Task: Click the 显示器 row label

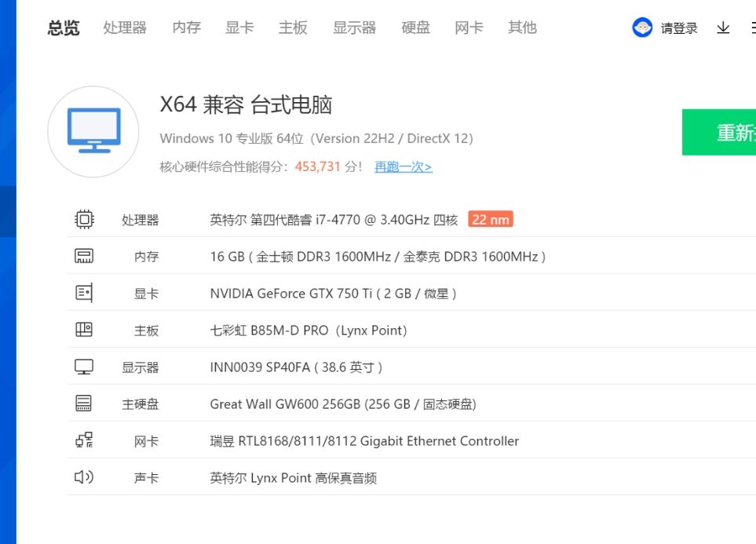Action: coord(141,368)
